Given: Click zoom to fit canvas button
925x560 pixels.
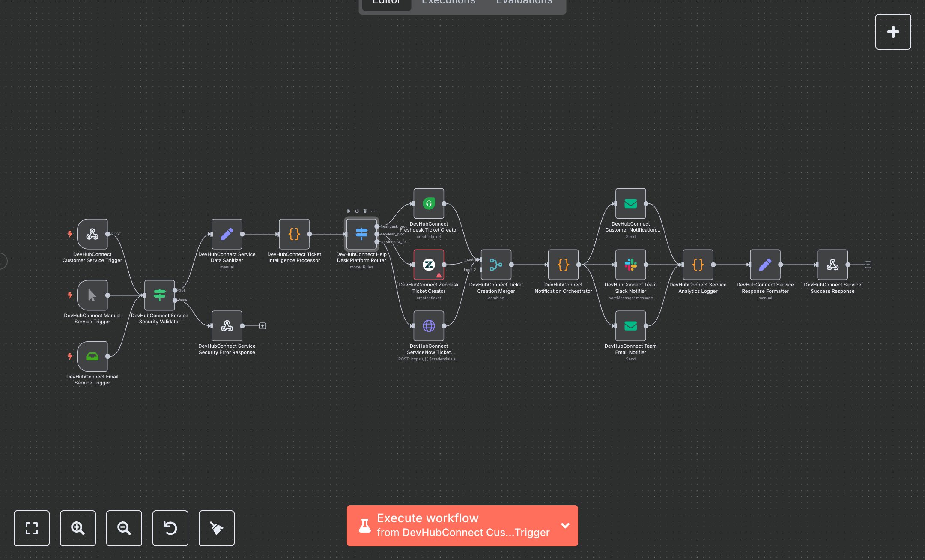Looking at the screenshot, I should 32,528.
